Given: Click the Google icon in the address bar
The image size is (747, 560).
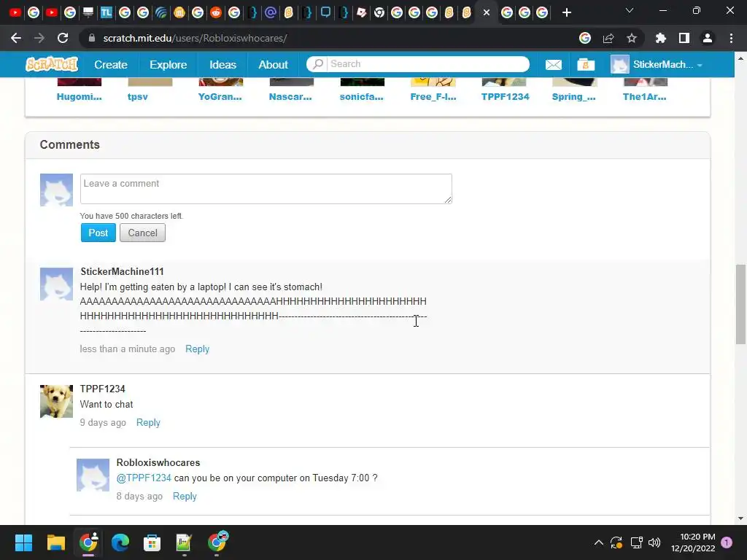Looking at the screenshot, I should click(x=584, y=38).
